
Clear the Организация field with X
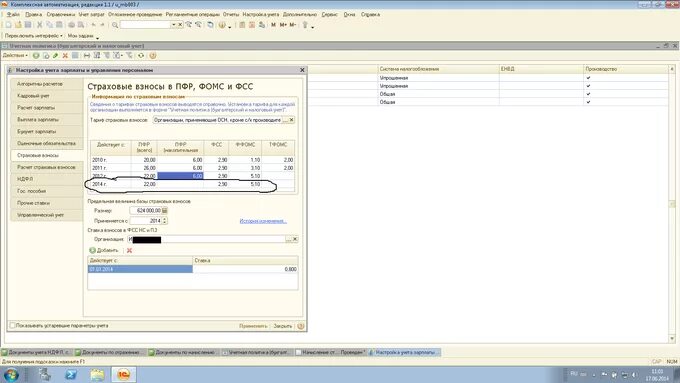(295, 239)
